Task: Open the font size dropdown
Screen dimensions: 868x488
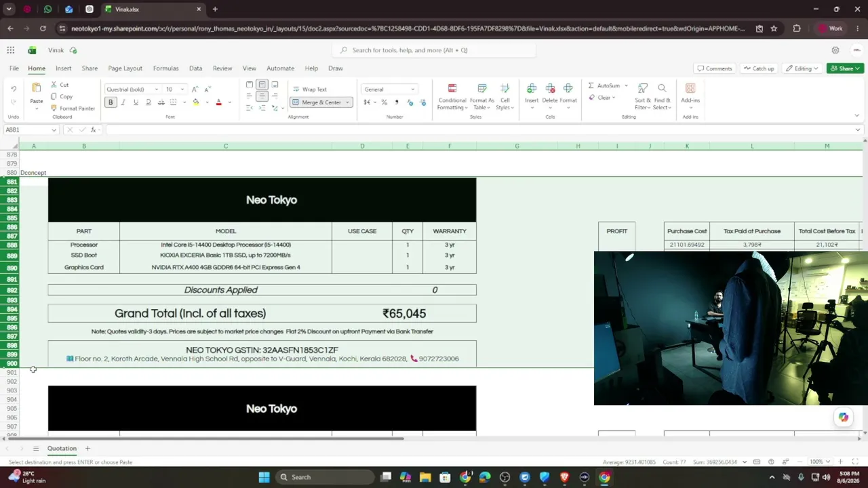Action: point(182,89)
